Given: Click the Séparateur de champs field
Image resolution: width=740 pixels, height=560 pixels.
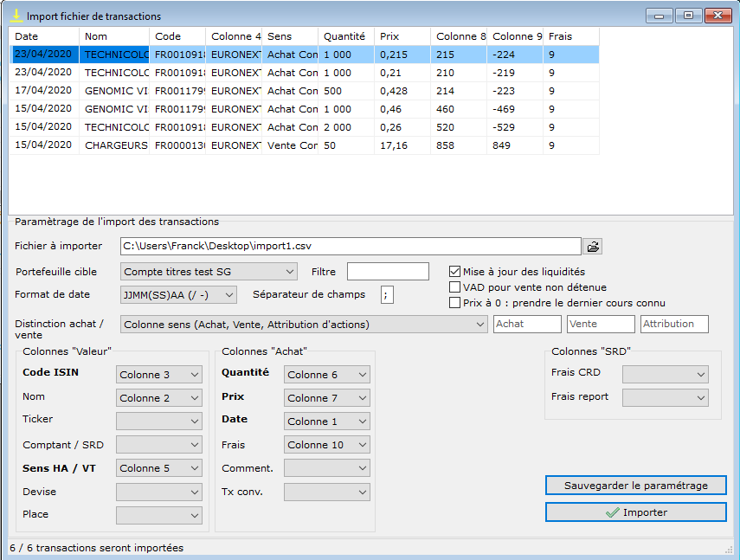Looking at the screenshot, I should point(387,295).
